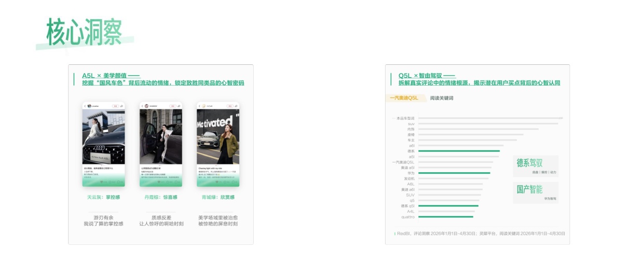Click the Q5L × 智由驾驭 heading
This screenshot has height=276, width=644.
[x=427, y=76]
